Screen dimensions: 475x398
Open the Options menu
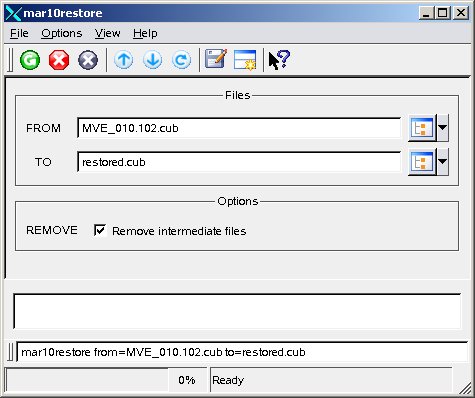tap(62, 33)
